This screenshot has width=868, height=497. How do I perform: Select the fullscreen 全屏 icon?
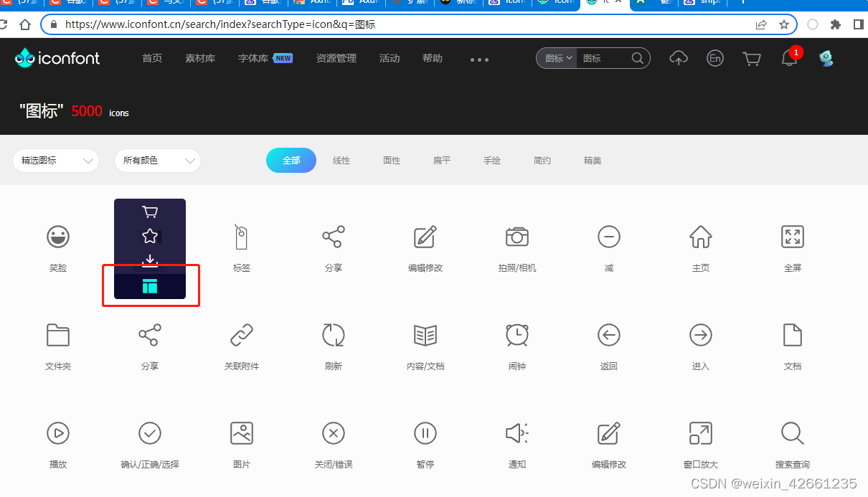point(792,237)
